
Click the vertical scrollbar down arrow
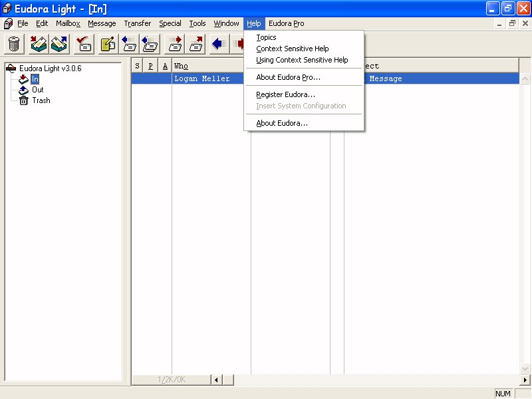pos(525,368)
